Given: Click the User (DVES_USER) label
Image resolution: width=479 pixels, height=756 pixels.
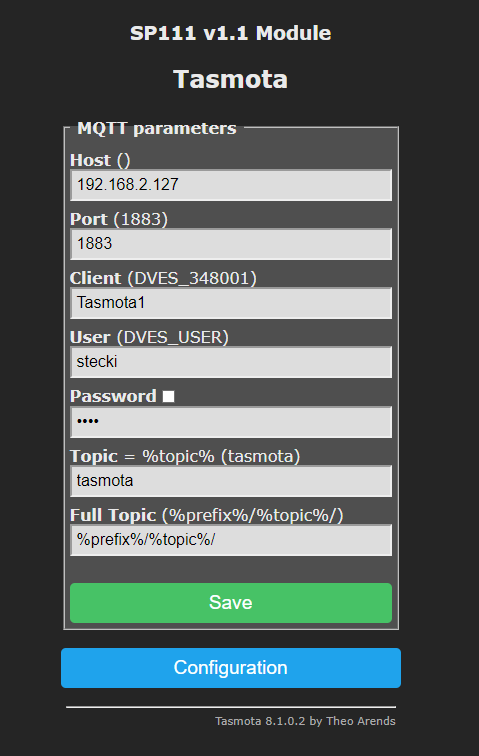Looking at the screenshot, I should click(x=149, y=337).
